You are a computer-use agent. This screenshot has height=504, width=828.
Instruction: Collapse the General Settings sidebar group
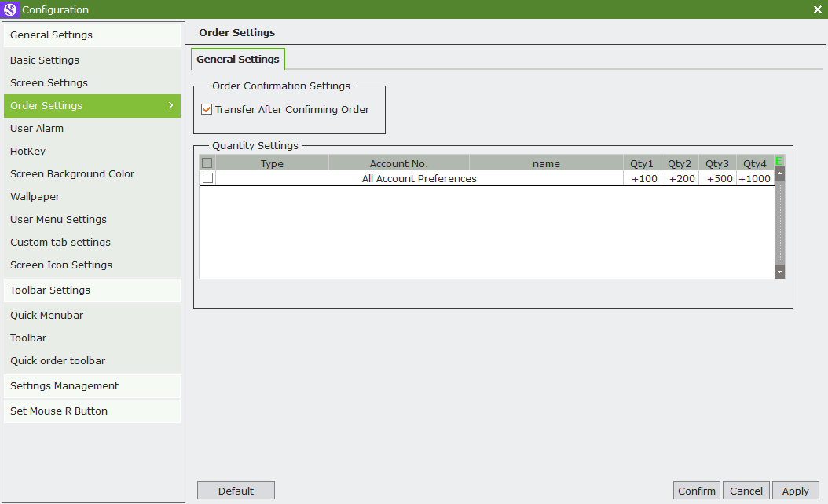point(92,35)
